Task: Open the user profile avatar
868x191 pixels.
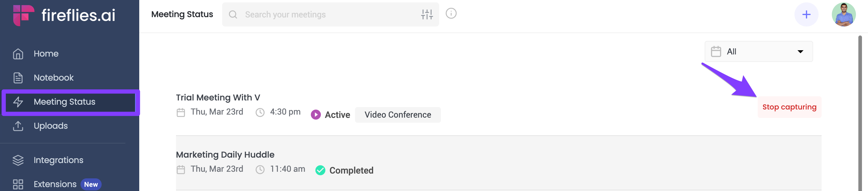Action: coord(843,14)
